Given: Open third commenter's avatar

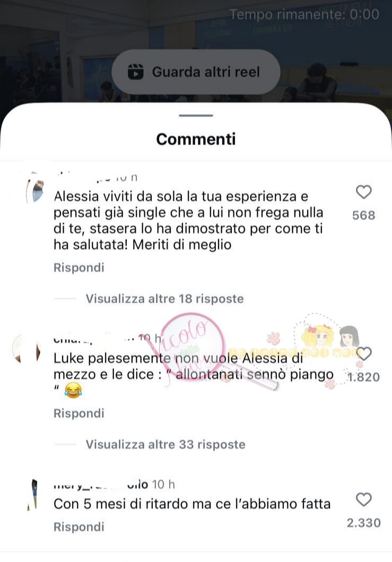Looking at the screenshot, I should pyautogui.click(x=33, y=495).
